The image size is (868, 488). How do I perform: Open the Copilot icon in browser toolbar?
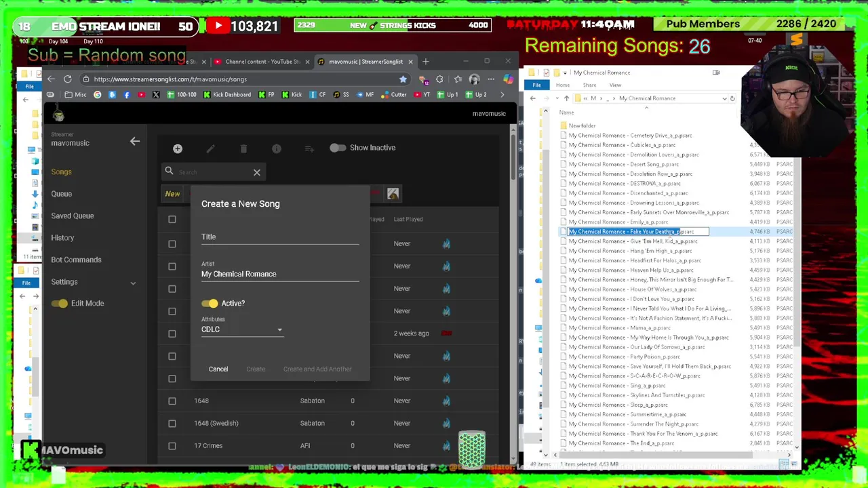[x=507, y=79]
